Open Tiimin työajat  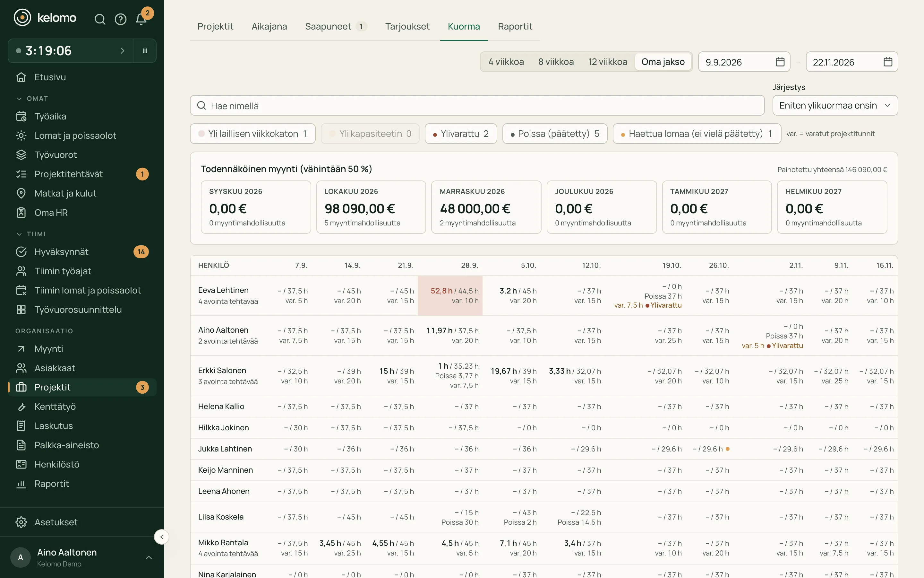[x=82, y=271]
